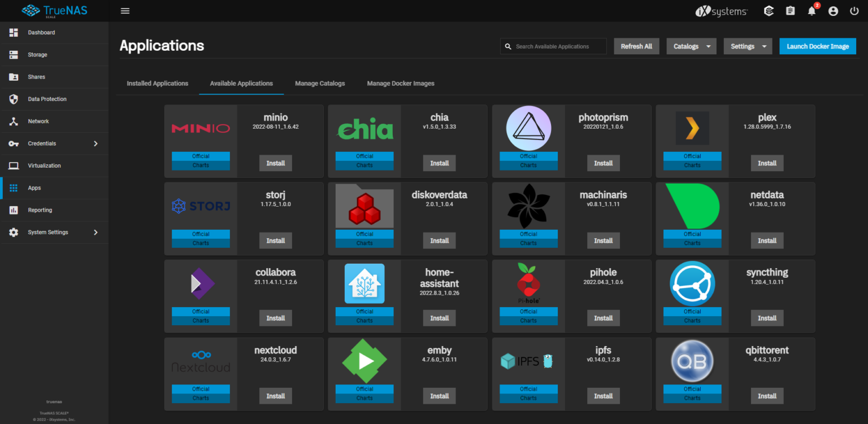
Task: Select the Apps sidebar entry
Action: pyautogui.click(x=35, y=187)
